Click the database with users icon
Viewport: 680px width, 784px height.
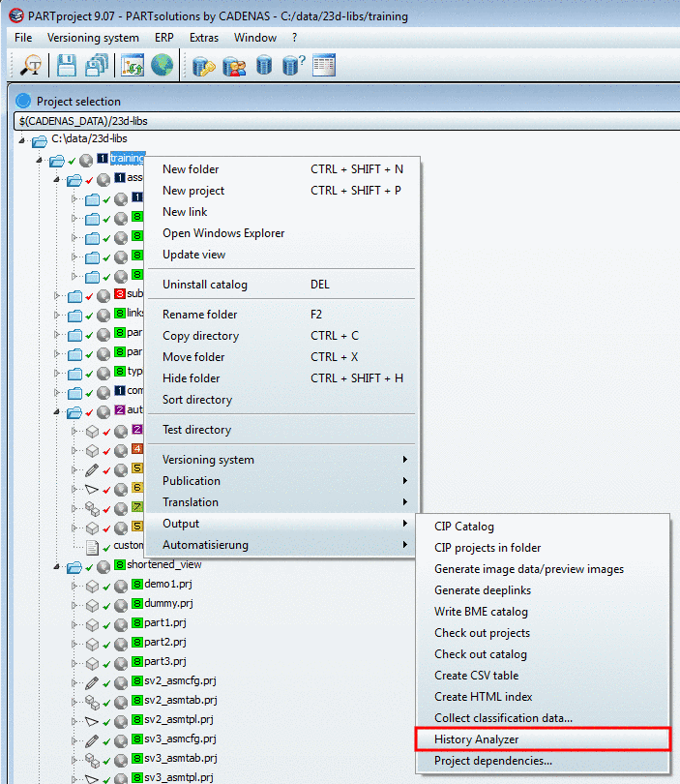[x=234, y=65]
